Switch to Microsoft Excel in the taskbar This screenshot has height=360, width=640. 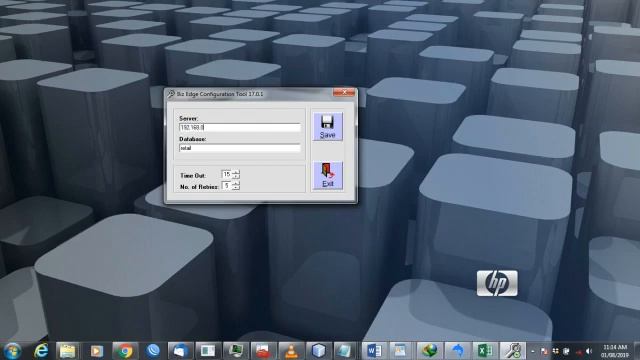pos(485,351)
